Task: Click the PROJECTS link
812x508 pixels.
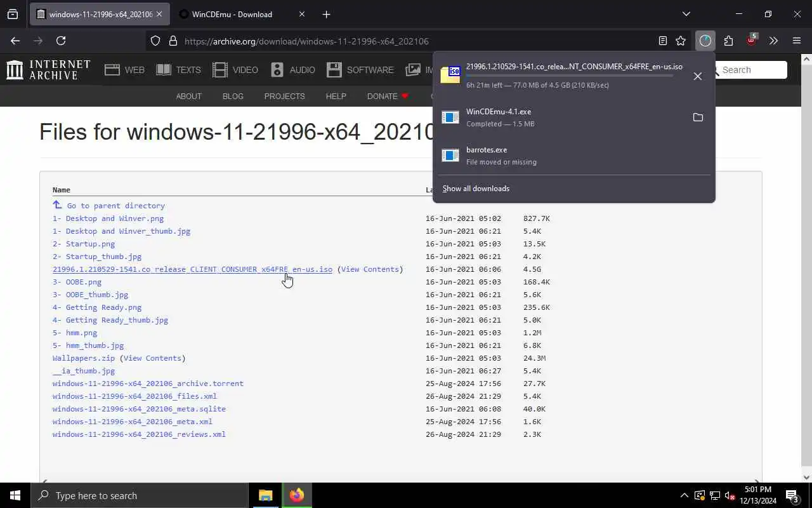Action: tap(284, 97)
